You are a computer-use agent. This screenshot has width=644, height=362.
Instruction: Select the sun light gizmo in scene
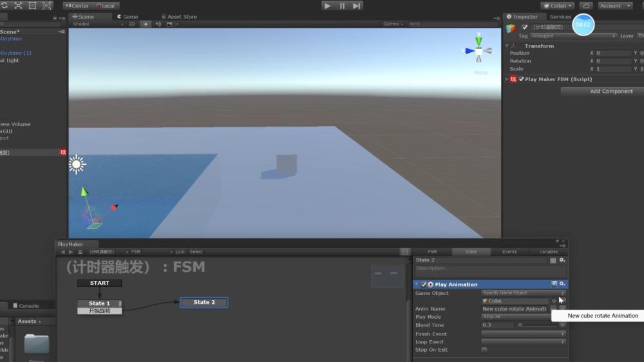(77, 164)
